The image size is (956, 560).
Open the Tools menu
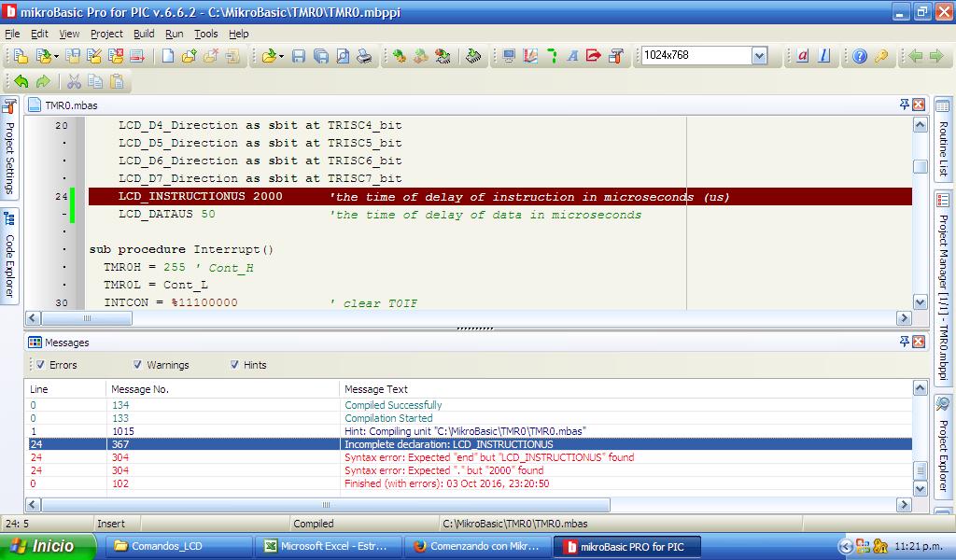(x=206, y=34)
